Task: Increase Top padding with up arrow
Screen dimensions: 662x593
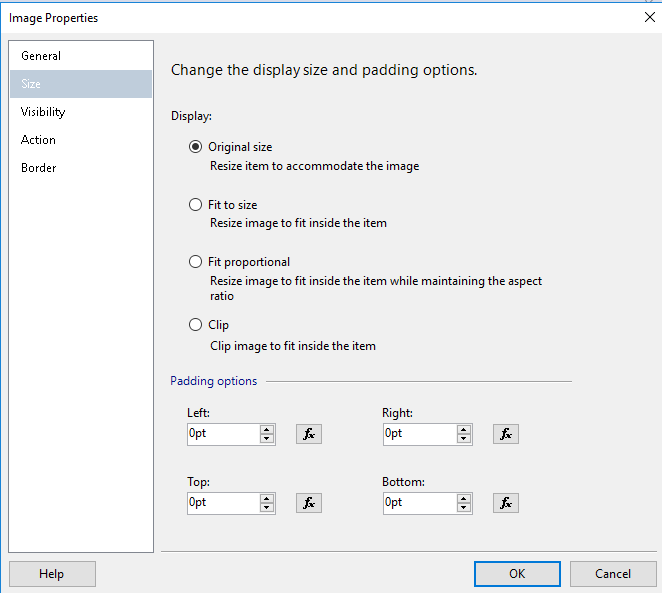Action: (267, 498)
